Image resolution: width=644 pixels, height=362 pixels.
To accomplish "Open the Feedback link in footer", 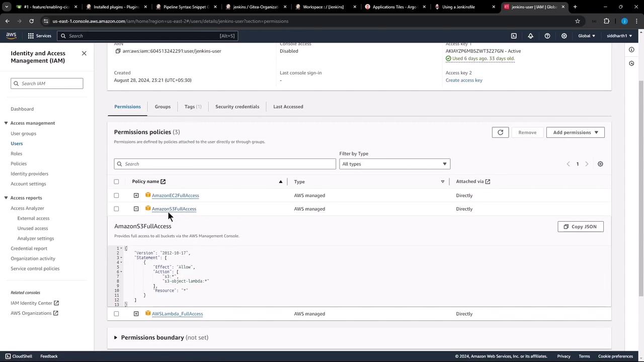I will 49,356.
